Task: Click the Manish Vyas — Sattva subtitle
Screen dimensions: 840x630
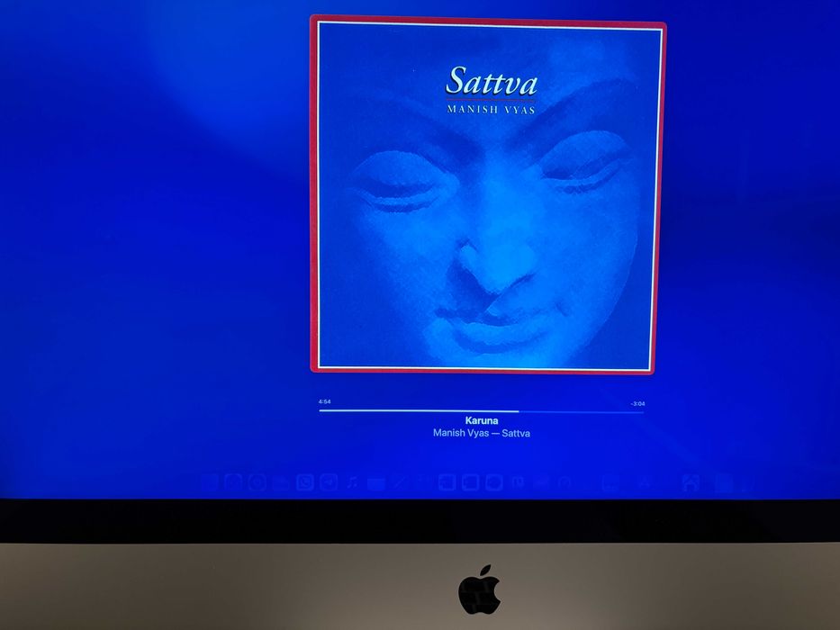Action: 482,433
